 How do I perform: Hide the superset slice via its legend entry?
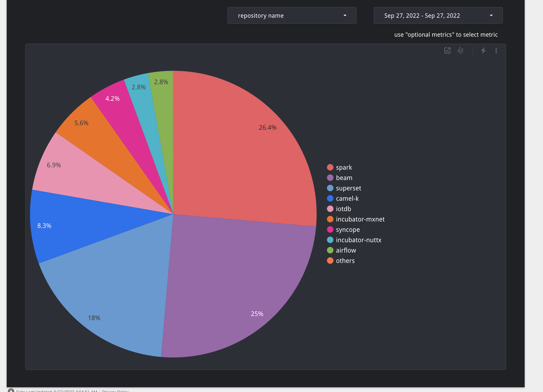(349, 188)
